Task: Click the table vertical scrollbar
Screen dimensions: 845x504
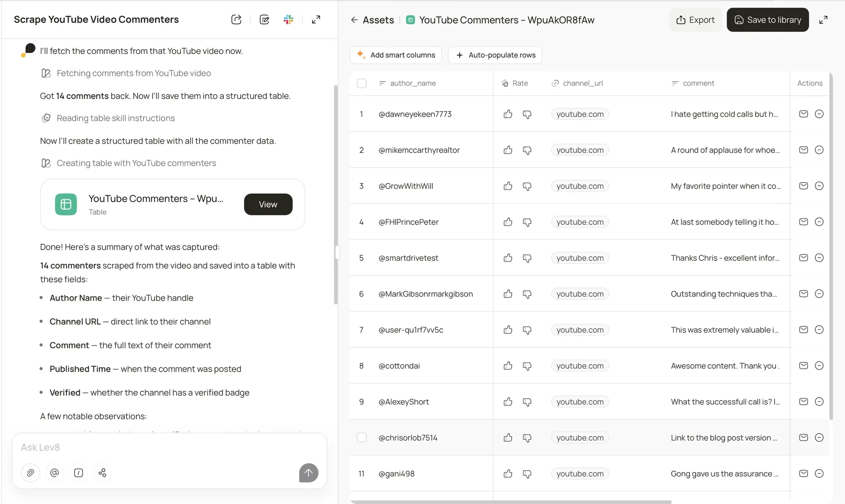Action: click(831, 246)
